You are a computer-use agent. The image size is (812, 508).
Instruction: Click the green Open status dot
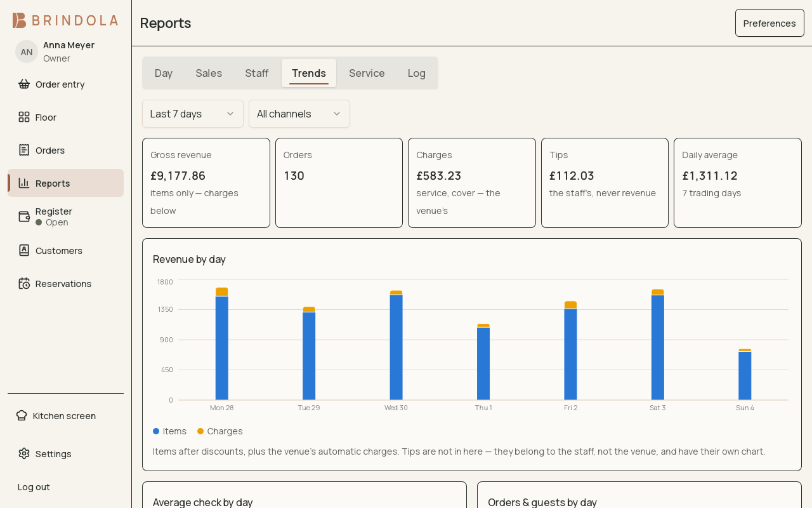39,222
